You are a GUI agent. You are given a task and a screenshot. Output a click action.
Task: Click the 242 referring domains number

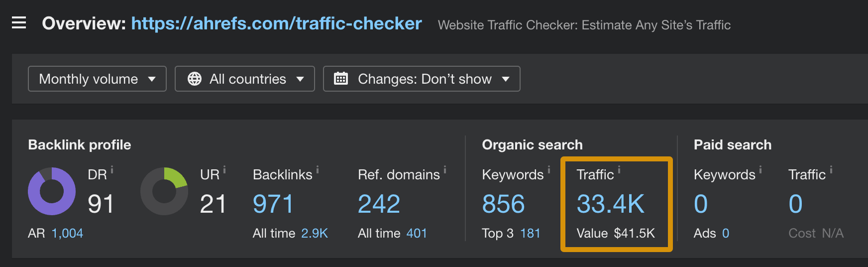(x=379, y=204)
